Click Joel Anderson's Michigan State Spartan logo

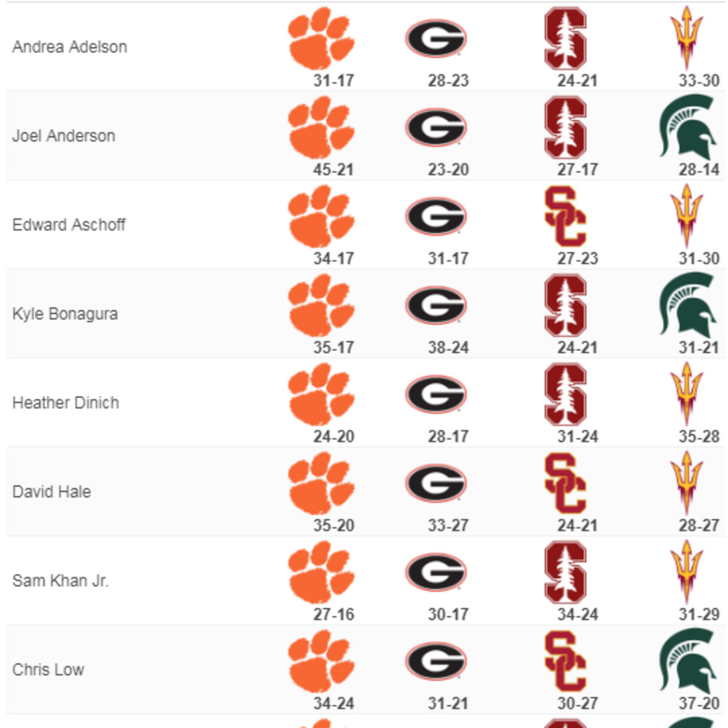(x=687, y=127)
